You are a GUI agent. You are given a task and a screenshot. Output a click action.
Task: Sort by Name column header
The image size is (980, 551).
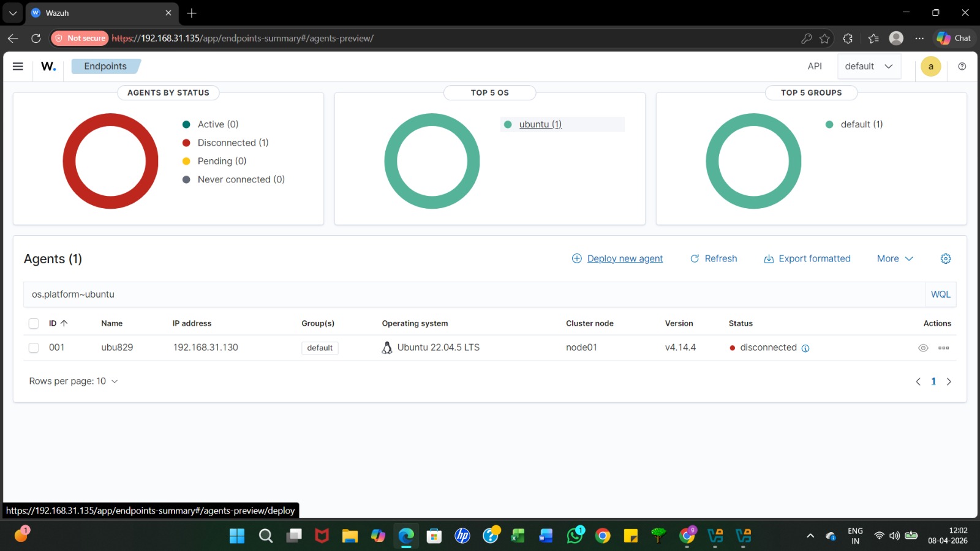click(x=112, y=323)
